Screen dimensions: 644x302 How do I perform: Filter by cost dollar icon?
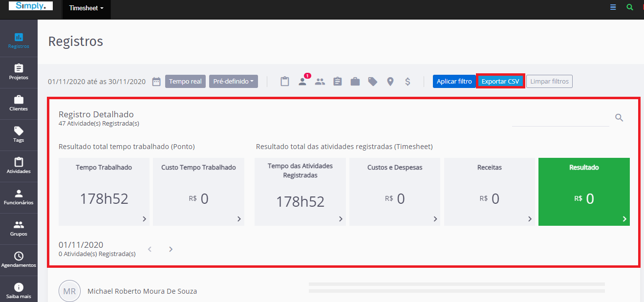(x=408, y=82)
